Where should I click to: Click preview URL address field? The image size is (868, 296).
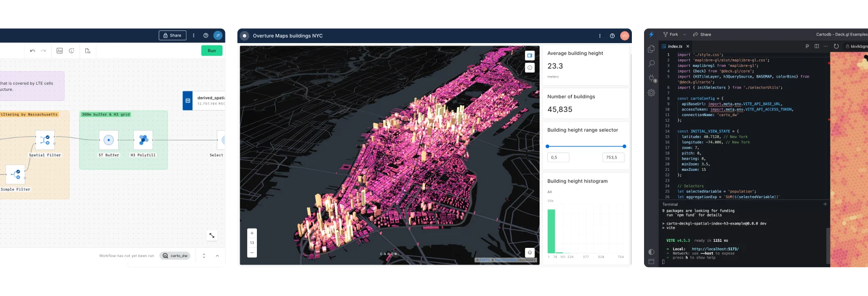(856, 46)
